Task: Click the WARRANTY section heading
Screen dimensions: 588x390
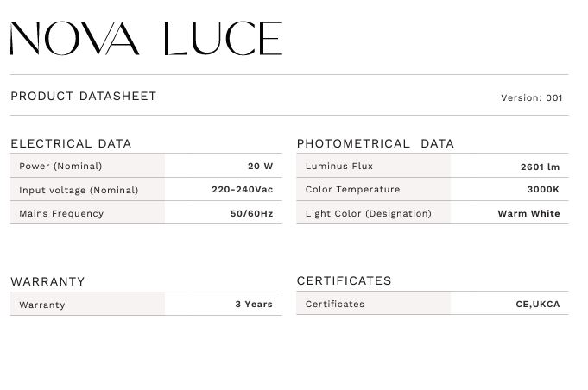Action: [47, 281]
